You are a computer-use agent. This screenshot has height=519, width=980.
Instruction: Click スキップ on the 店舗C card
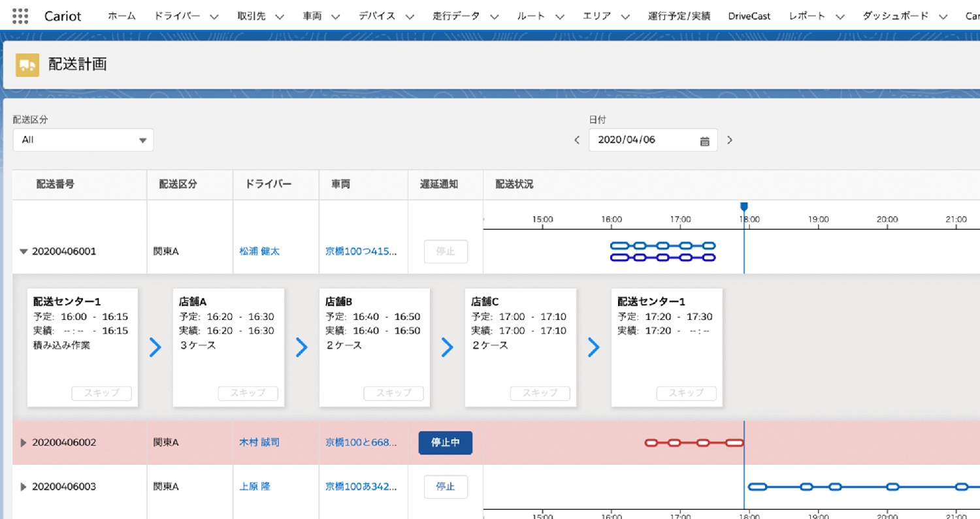[x=540, y=393]
